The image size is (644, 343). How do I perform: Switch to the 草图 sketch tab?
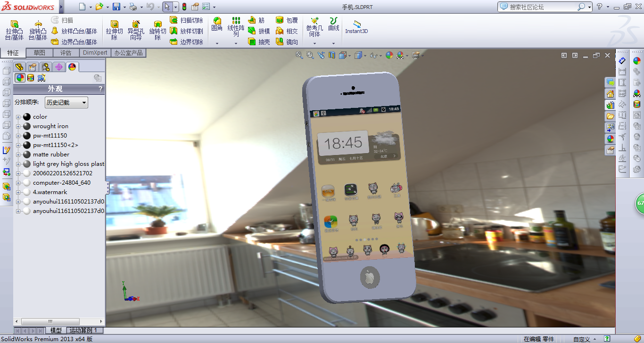coord(40,53)
